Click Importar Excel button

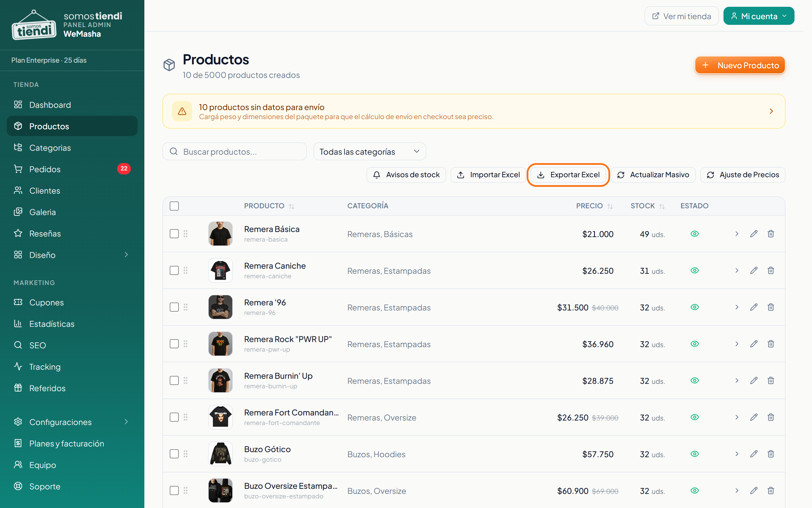tap(488, 175)
